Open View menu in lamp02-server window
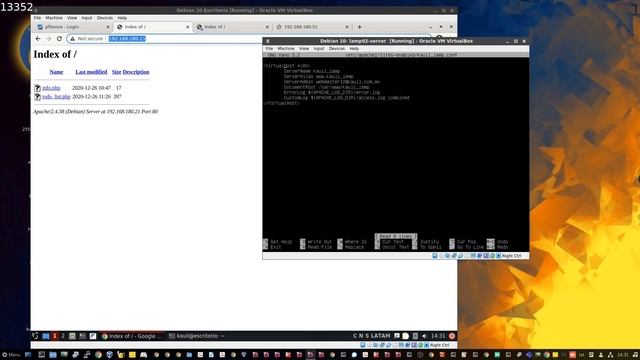 [x=304, y=49]
